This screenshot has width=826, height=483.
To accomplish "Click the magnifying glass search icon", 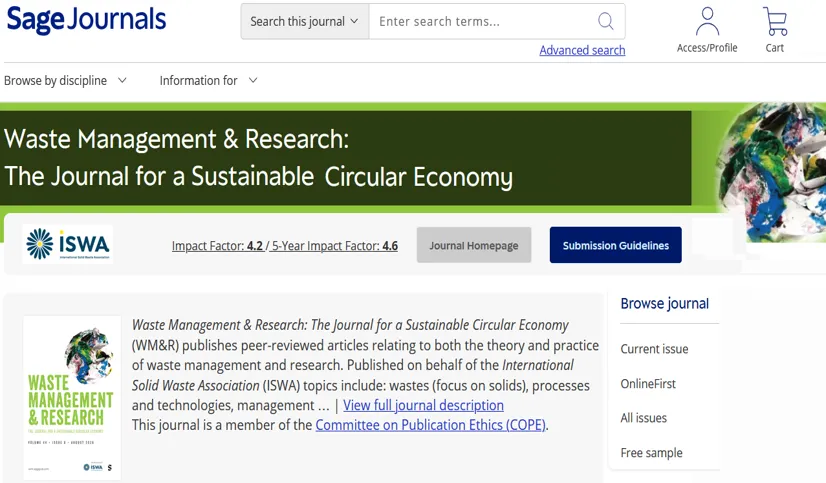I will pyautogui.click(x=605, y=21).
